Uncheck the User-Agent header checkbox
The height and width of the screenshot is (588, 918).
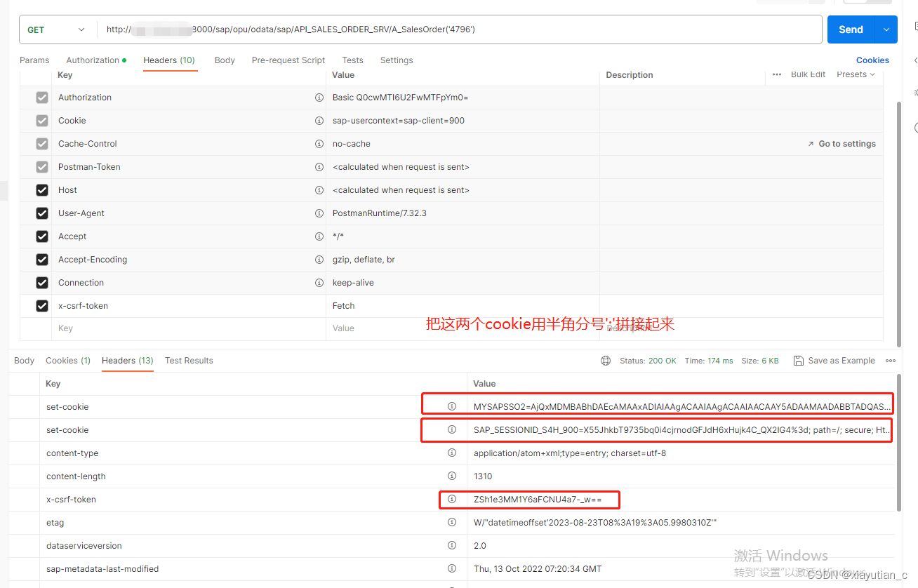click(x=42, y=213)
